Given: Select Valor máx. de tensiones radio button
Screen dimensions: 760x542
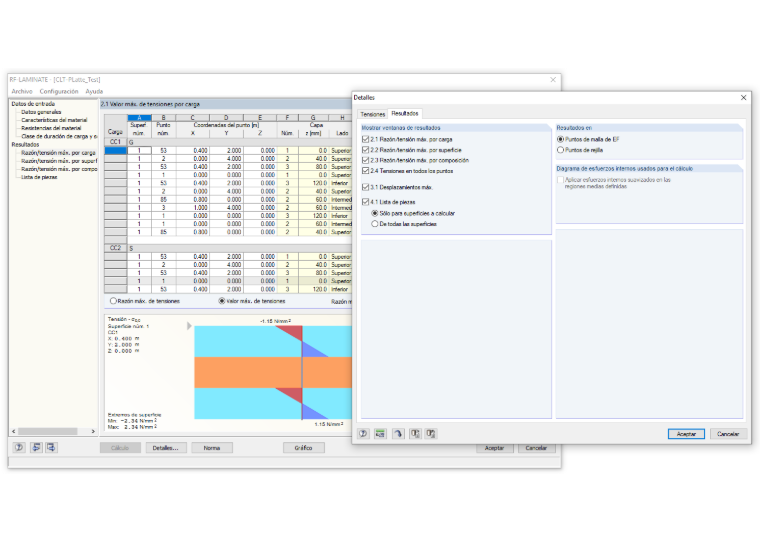Looking at the screenshot, I should click(x=222, y=301).
